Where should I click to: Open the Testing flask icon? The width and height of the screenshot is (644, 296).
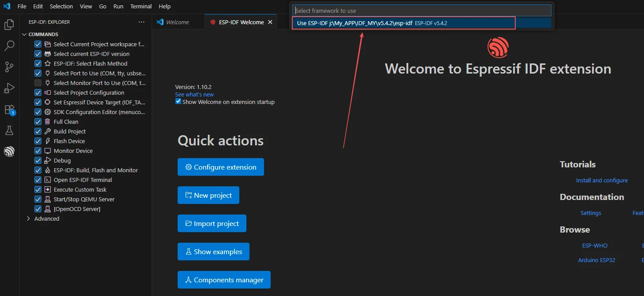pyautogui.click(x=9, y=130)
